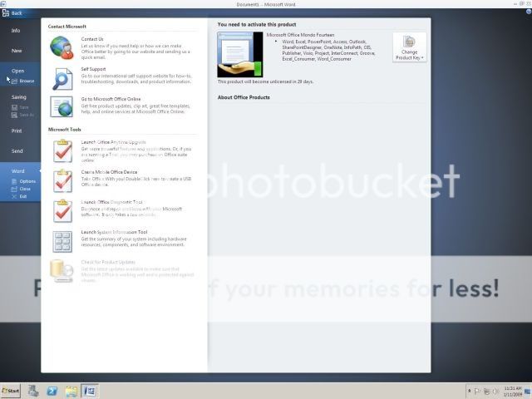Click the Save item under Saving
This screenshot has height=399, width=532.
[x=20, y=107]
